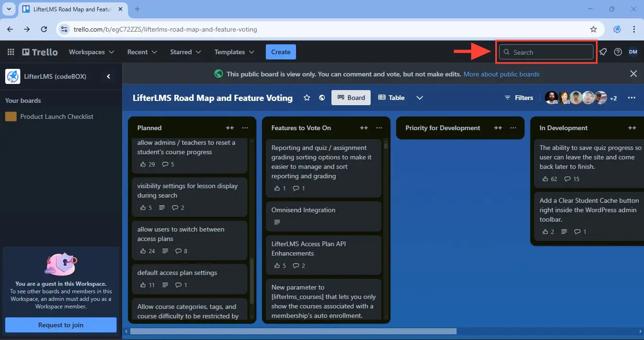The width and height of the screenshot is (644, 340).
Task: Open the help question mark icon
Action: (618, 52)
